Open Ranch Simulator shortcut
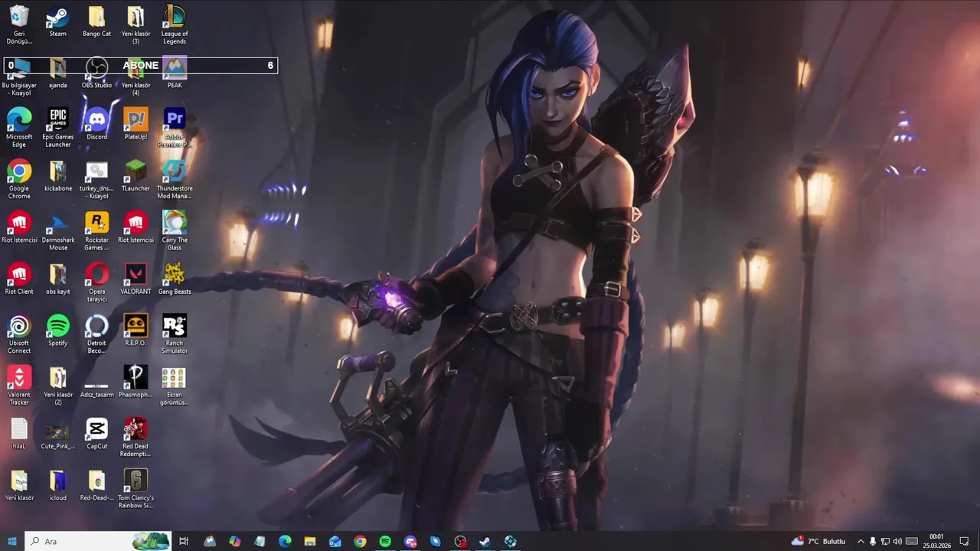Screen dimensions: 980x551 click(175, 334)
